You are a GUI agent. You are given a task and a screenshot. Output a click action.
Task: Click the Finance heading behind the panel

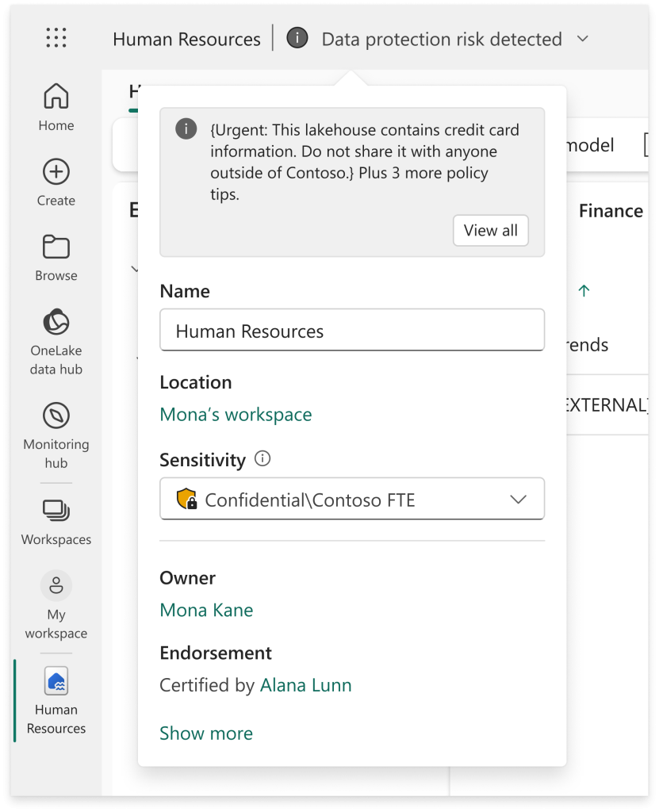tap(611, 211)
